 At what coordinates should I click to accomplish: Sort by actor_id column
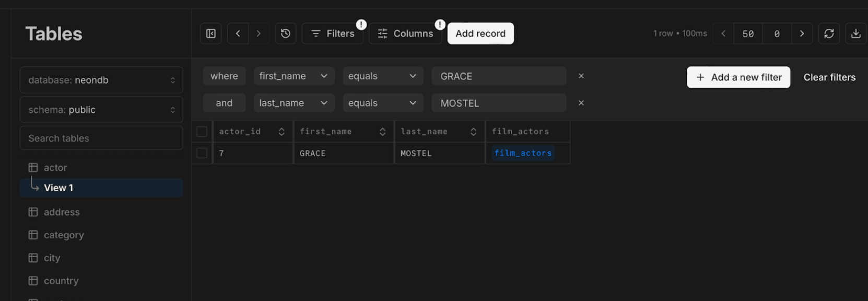click(281, 132)
